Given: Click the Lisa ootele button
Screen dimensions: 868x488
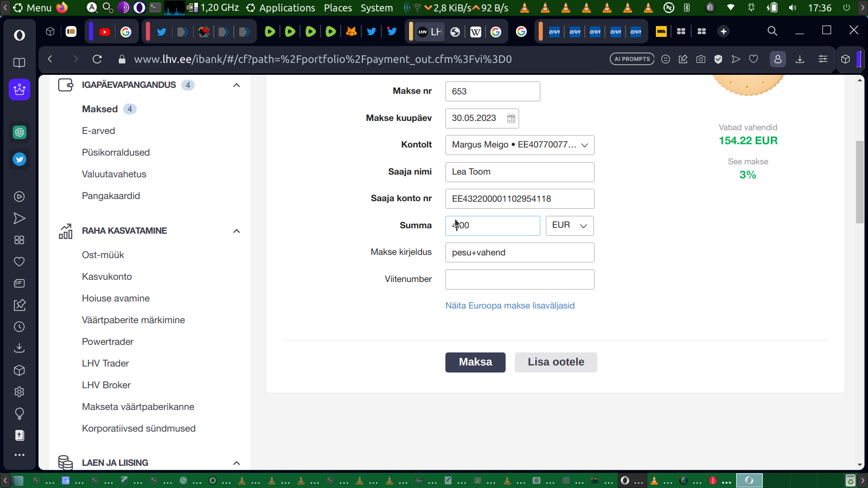Looking at the screenshot, I should point(556,362).
